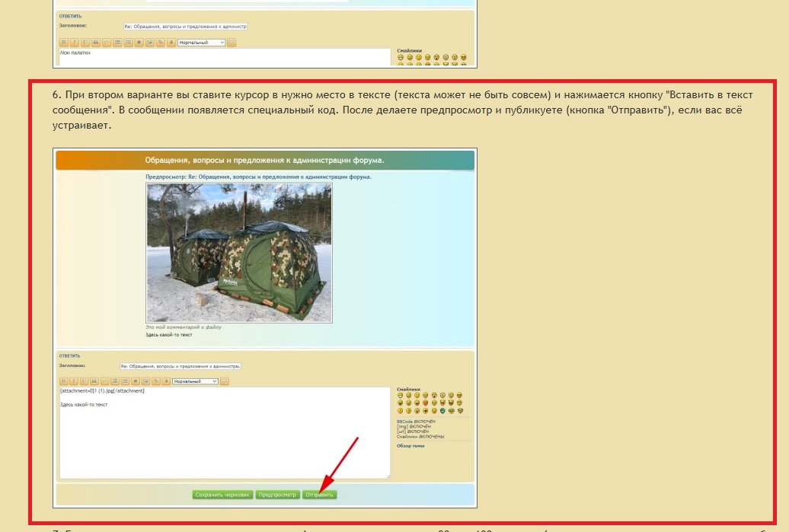This screenshot has height=532, width=789.
Task: Click font color button right of lower size dropdown
Action: coord(225,381)
